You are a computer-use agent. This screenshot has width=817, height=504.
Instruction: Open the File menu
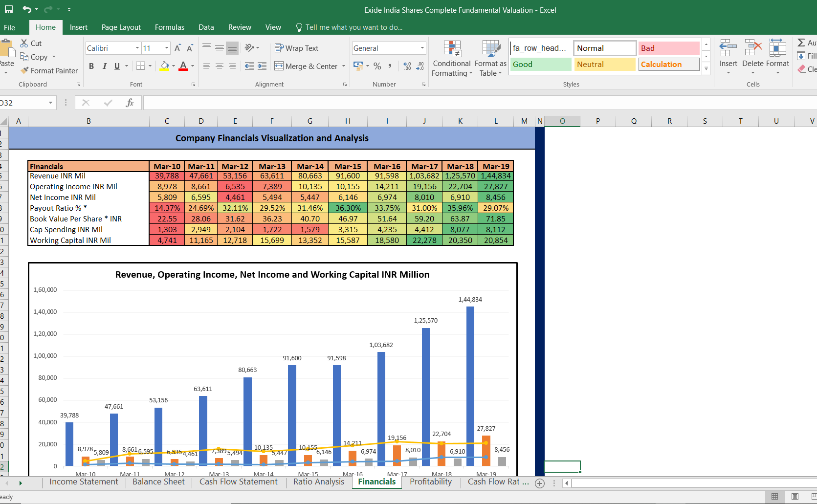coord(9,27)
